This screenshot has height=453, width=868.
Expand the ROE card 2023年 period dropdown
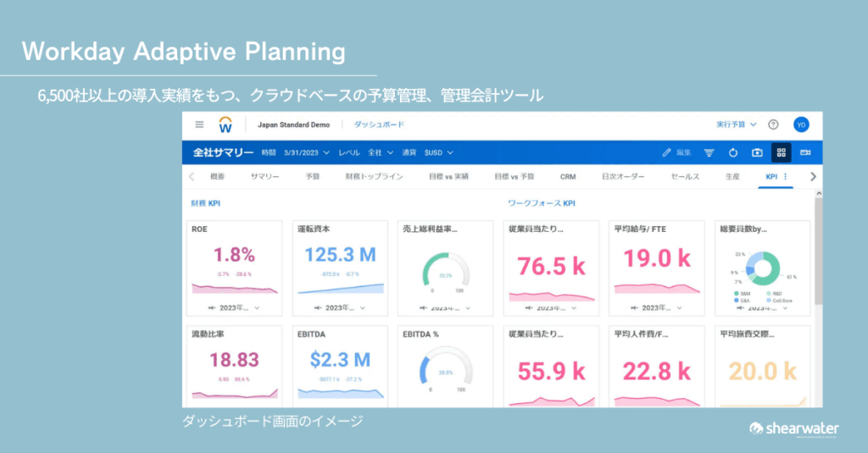pyautogui.click(x=234, y=307)
